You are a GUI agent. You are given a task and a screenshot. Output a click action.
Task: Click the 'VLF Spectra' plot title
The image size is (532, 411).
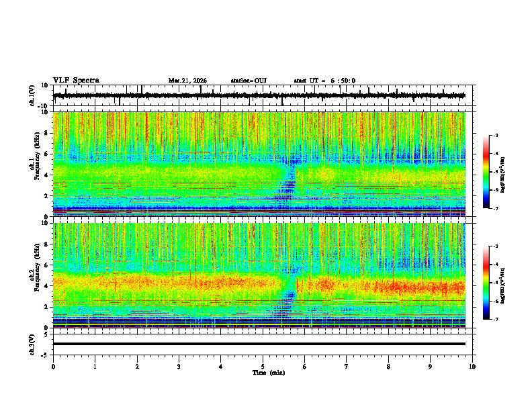(x=76, y=81)
